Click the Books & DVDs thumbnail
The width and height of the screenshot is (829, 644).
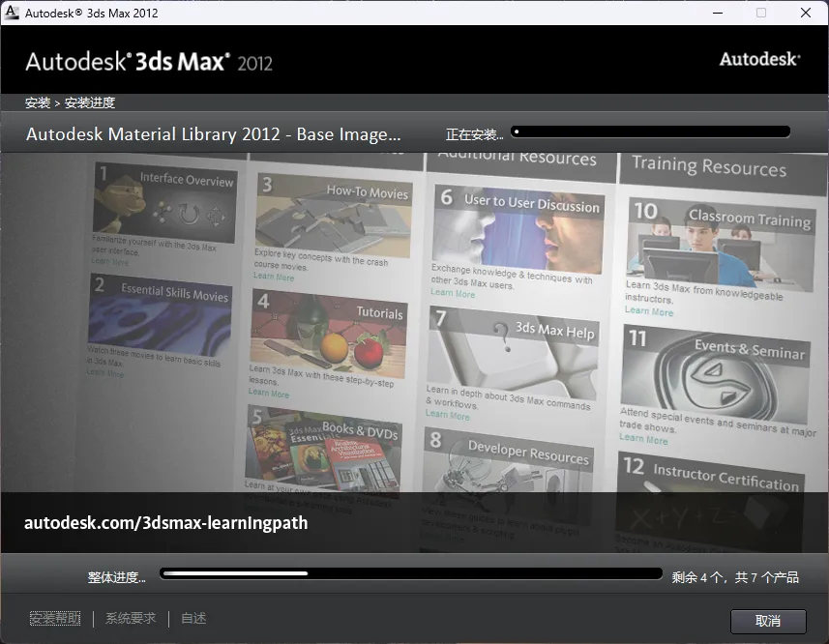323,452
